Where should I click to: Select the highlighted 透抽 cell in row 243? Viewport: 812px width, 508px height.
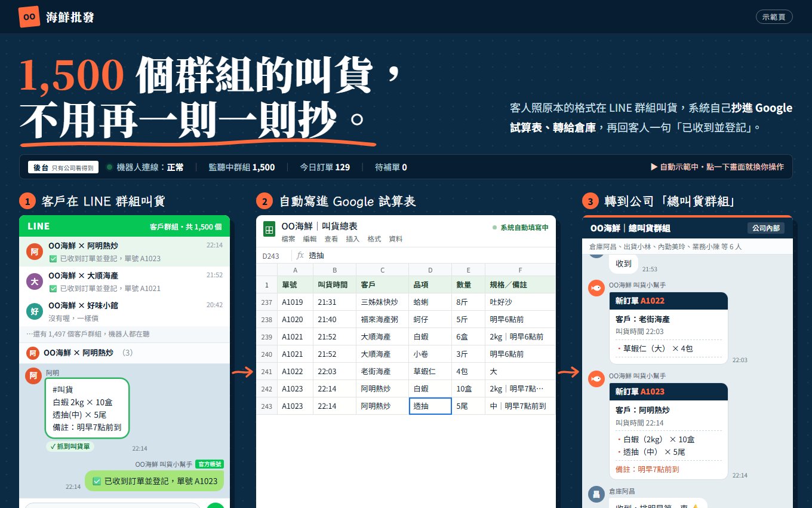430,406
